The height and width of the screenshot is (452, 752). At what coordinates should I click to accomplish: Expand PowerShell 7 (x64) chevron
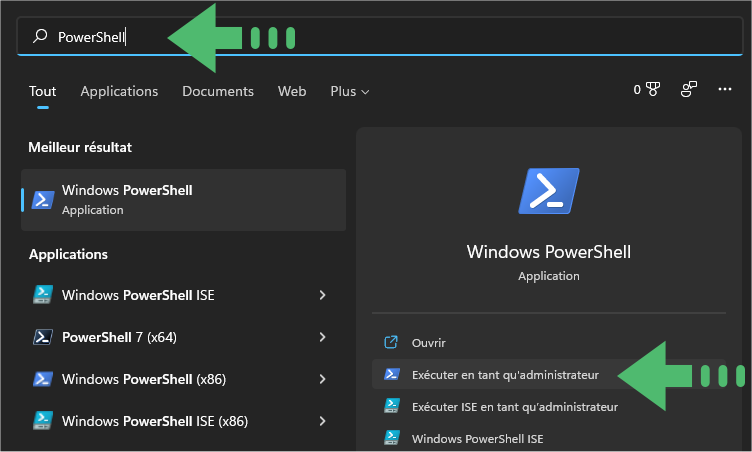322,337
